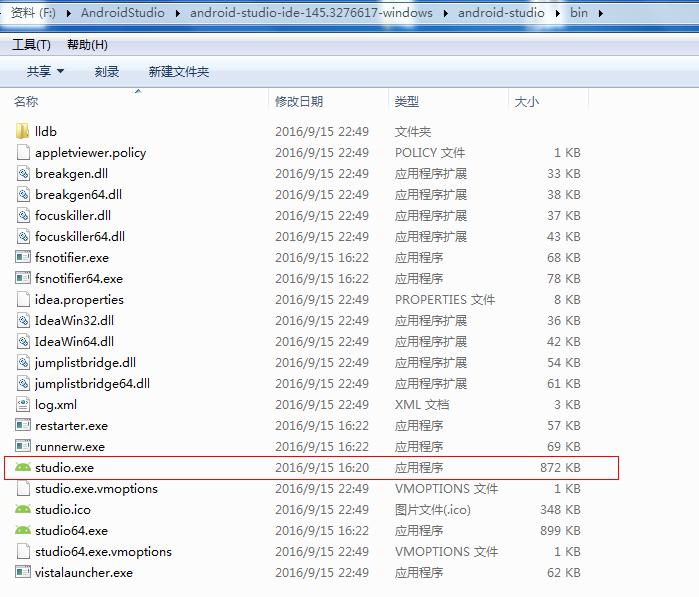
Task: Click the 872 KB size cell
Action: click(560, 467)
